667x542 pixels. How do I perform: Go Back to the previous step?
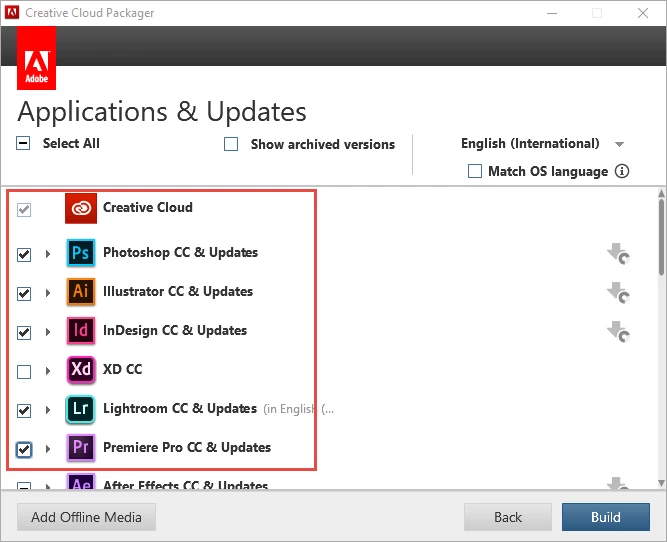tap(507, 517)
